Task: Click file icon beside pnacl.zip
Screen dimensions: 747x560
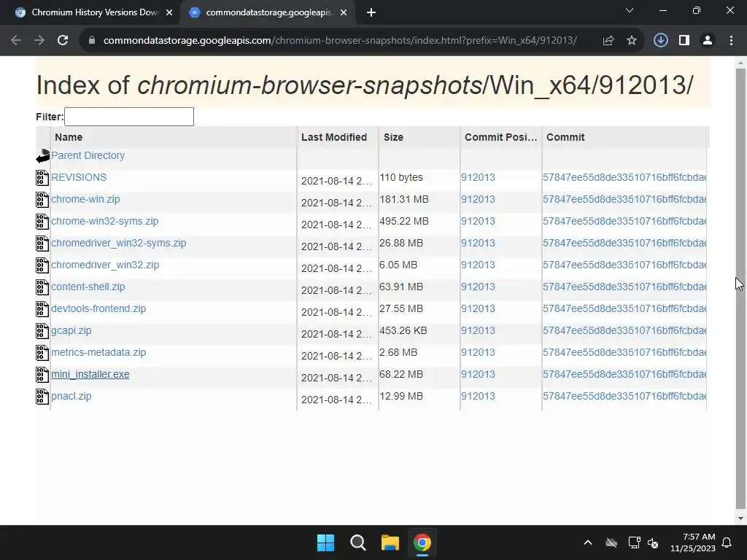Action: pos(42,397)
